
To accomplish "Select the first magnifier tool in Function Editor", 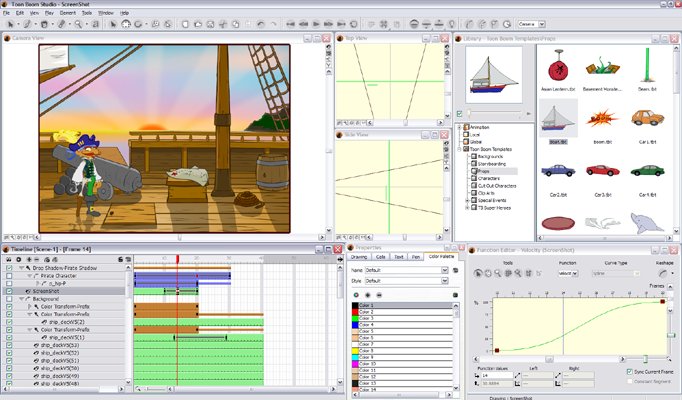I will 498,273.
